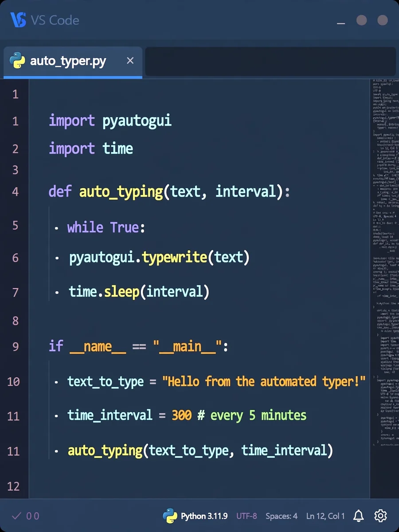The image size is (399, 532).
Task: Click line number 5 in the gutter
Action: point(16,225)
